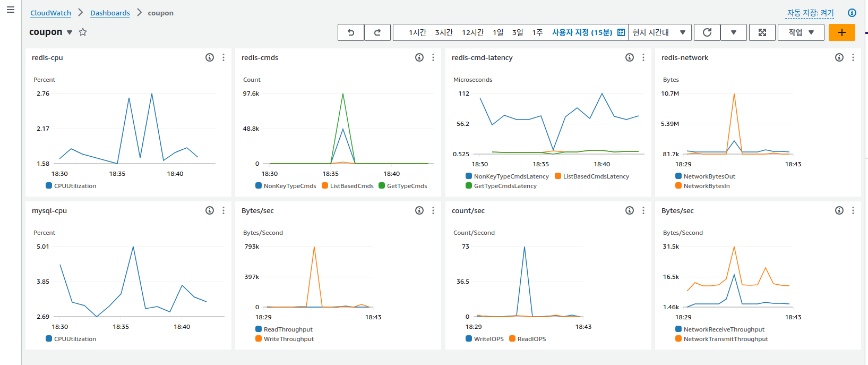Select the 12시간 time range
868x365 pixels.
472,32
